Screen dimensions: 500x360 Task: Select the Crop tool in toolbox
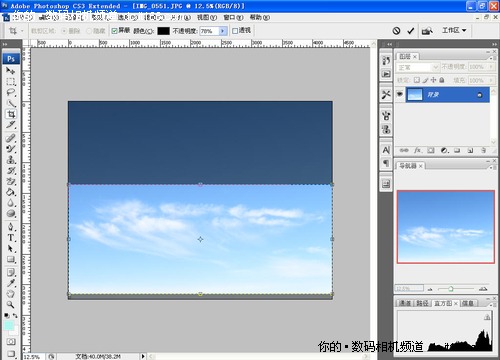click(11, 114)
